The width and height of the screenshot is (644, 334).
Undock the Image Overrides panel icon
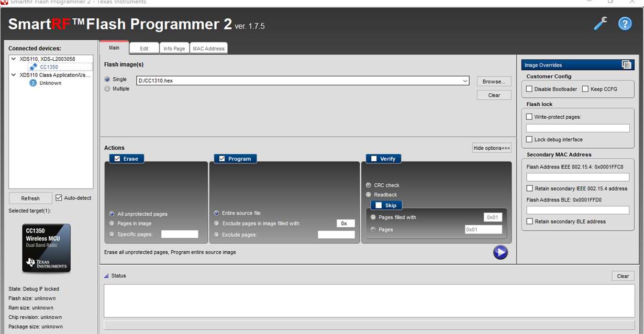pos(626,65)
